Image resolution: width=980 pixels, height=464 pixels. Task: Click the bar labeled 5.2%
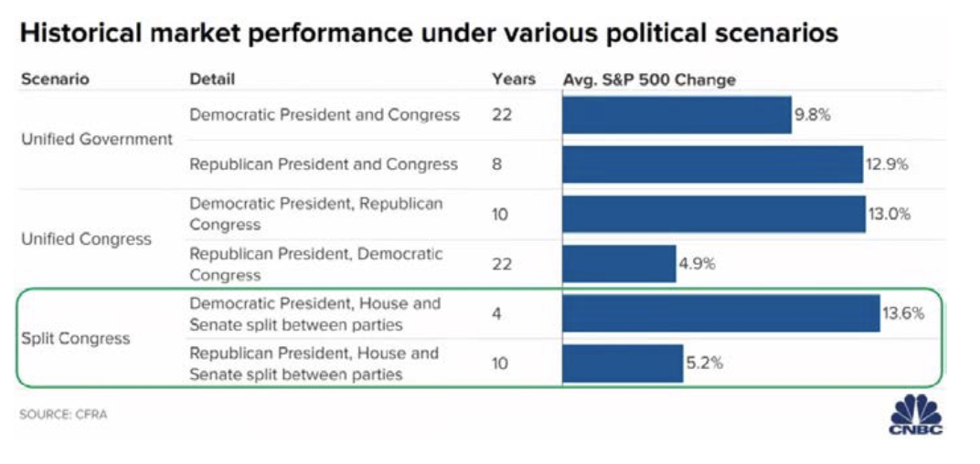coord(623,363)
